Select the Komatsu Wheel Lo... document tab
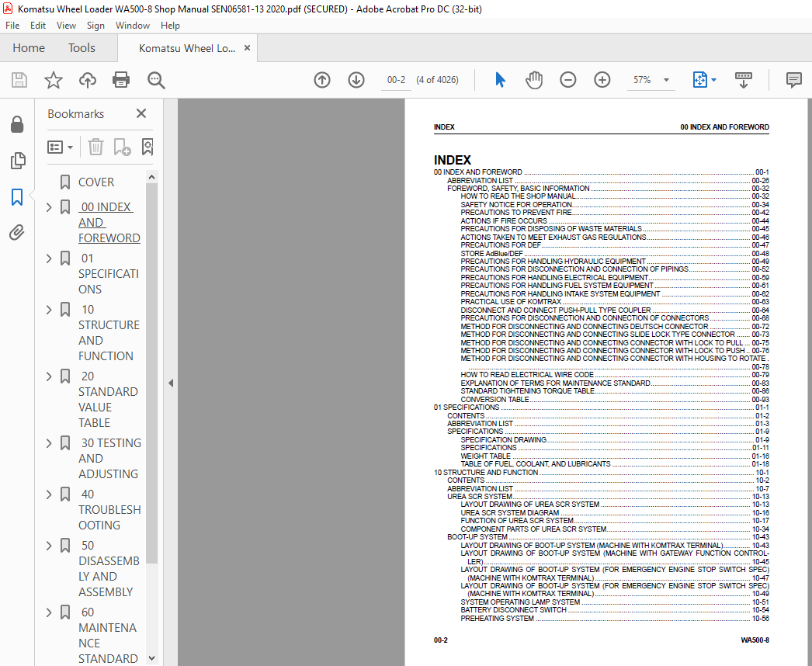This screenshot has height=666, width=812. 187,48
